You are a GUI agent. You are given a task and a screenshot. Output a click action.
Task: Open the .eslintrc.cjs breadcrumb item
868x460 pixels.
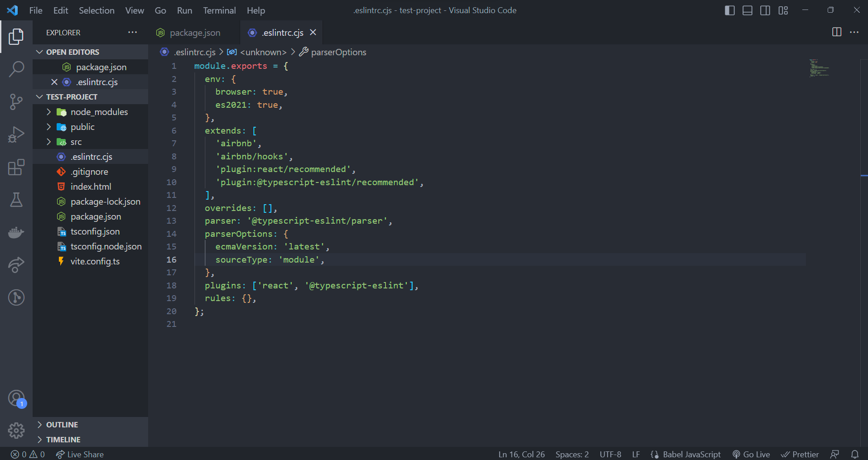click(188, 52)
